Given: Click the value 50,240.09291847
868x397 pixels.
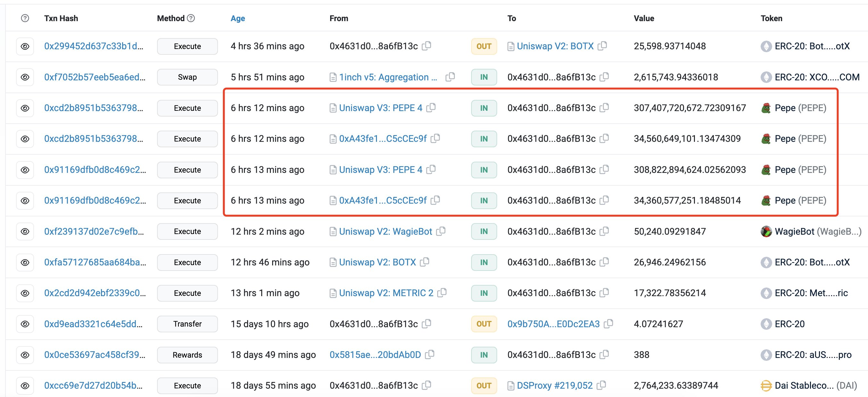Looking at the screenshot, I should pos(670,231).
